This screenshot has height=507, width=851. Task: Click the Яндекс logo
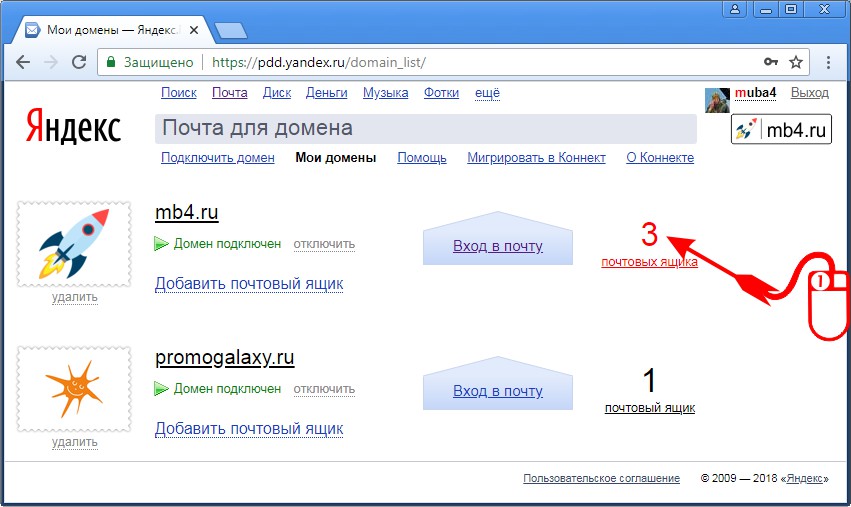73,126
